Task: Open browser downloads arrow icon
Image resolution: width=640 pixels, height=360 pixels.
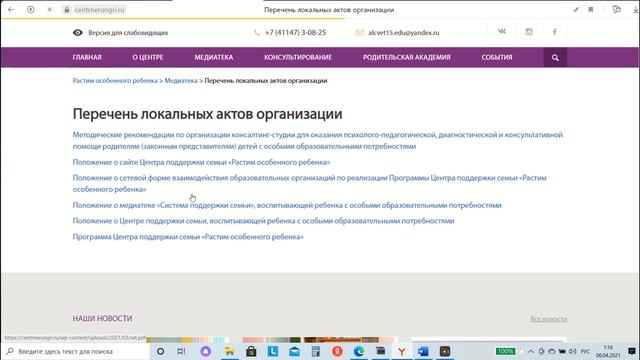Action: (636, 9)
